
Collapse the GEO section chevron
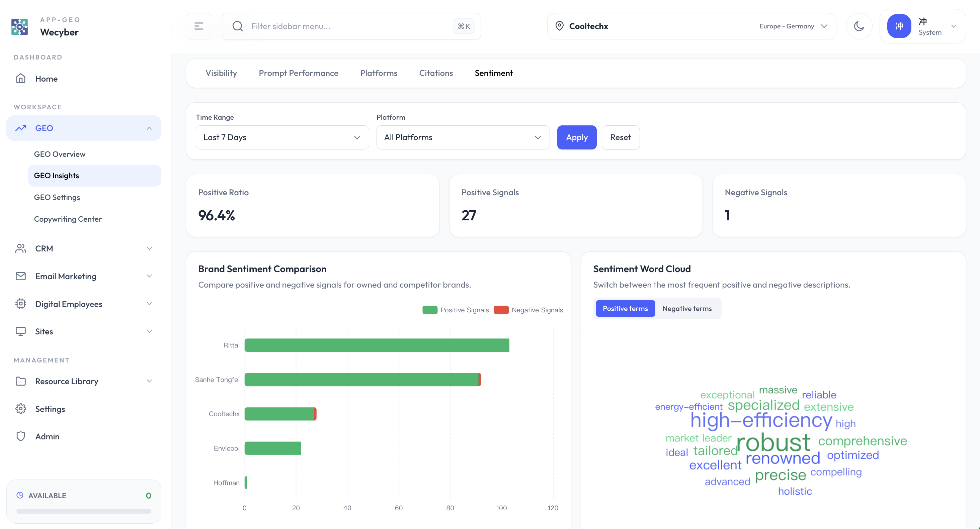pyautogui.click(x=150, y=128)
